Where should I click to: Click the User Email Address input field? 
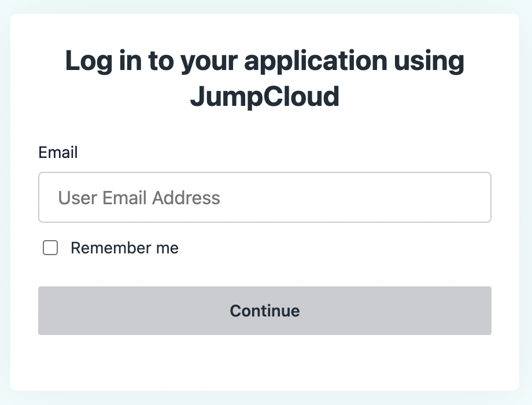[264, 197]
